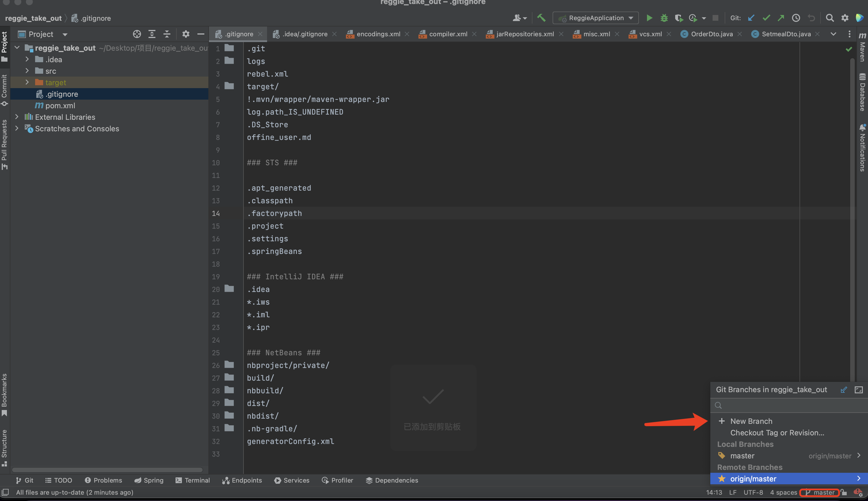Viewport: 868px width, 501px height.
Task: Switch to the compiler.xml editor tab
Action: 448,34
